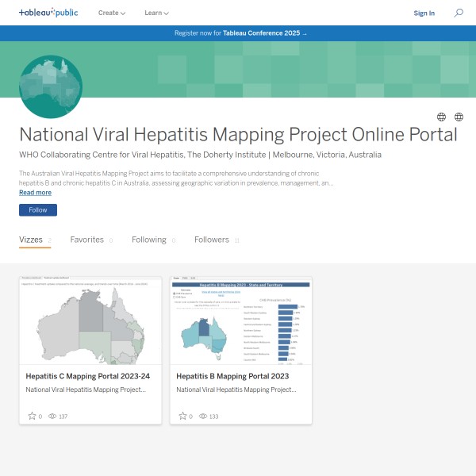This screenshot has width=476, height=476.
Task: Click the Tableau Public logo
Action: click(48, 13)
